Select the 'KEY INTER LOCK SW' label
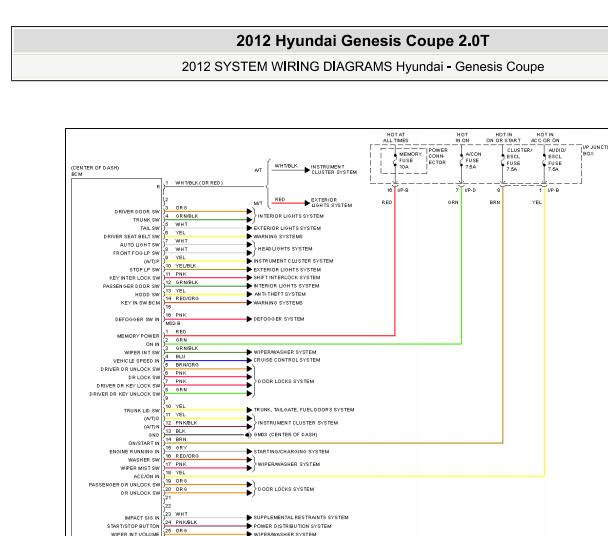 [x=134, y=278]
